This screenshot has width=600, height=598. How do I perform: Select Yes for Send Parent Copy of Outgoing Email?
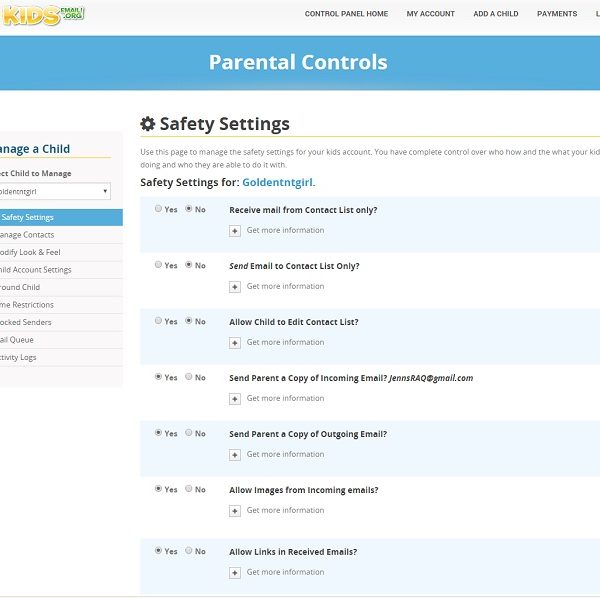point(158,432)
